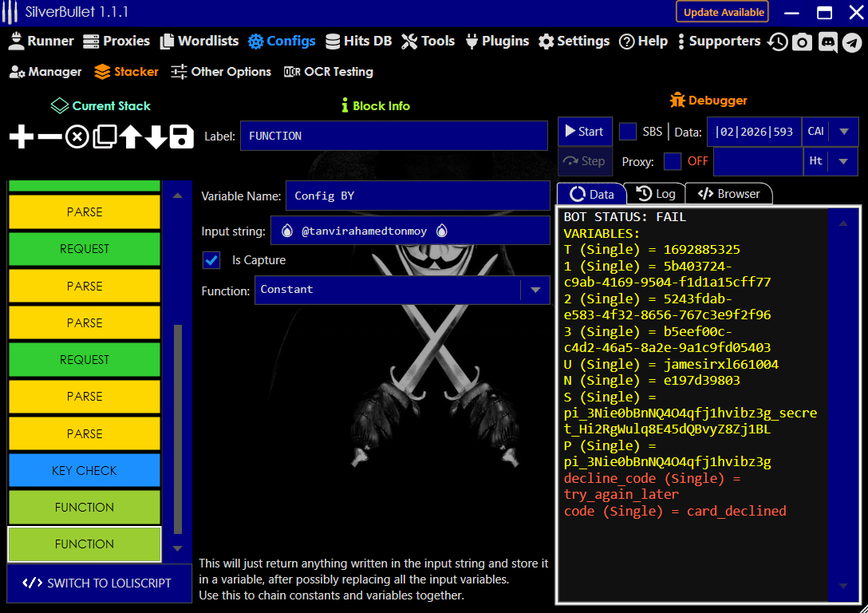Switch to the debugger Data tab

coord(592,194)
